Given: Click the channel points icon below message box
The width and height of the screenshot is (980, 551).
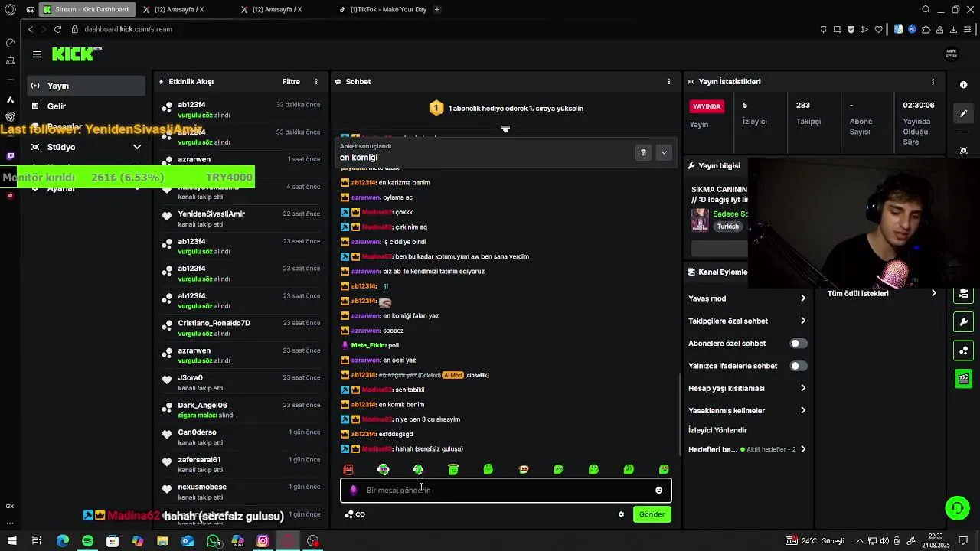Looking at the screenshot, I should point(354,514).
